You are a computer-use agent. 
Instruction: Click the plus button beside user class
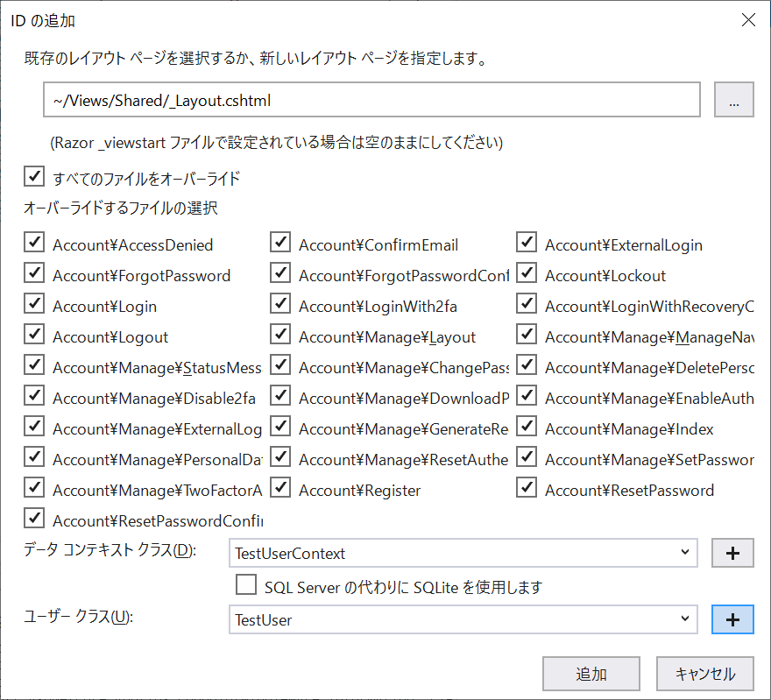point(732,619)
